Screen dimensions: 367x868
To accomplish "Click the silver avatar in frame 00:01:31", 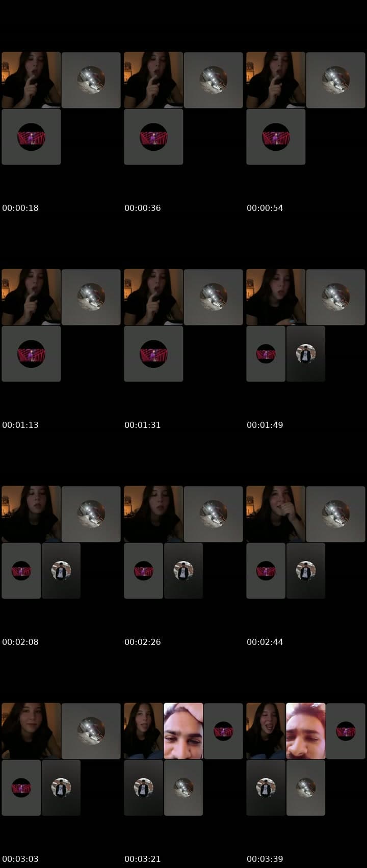I will point(214,297).
